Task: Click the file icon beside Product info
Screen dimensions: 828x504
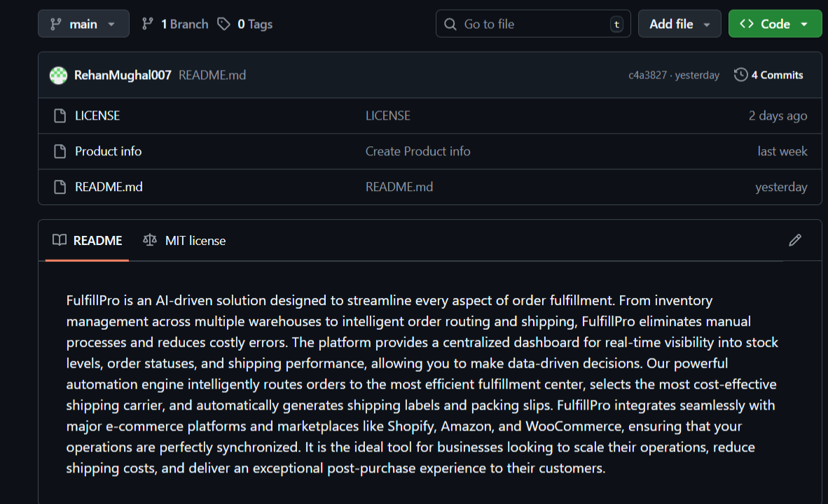Action: (x=60, y=151)
